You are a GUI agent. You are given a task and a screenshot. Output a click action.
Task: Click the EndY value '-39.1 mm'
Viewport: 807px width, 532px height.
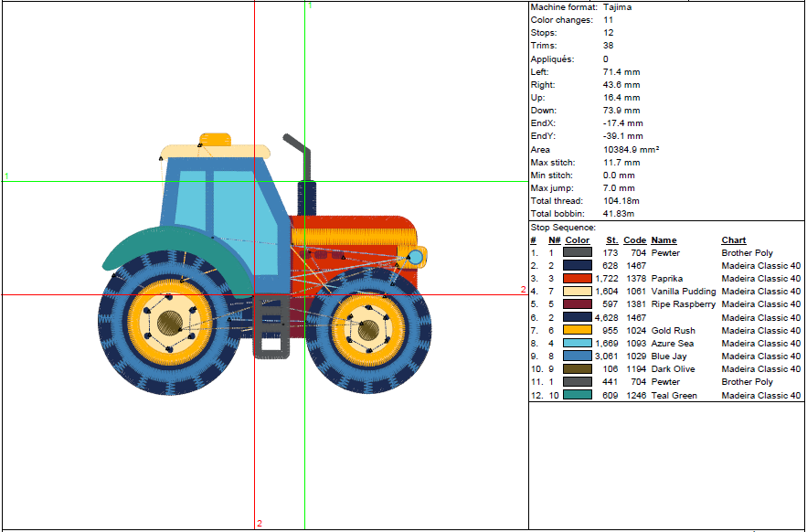[623, 136]
